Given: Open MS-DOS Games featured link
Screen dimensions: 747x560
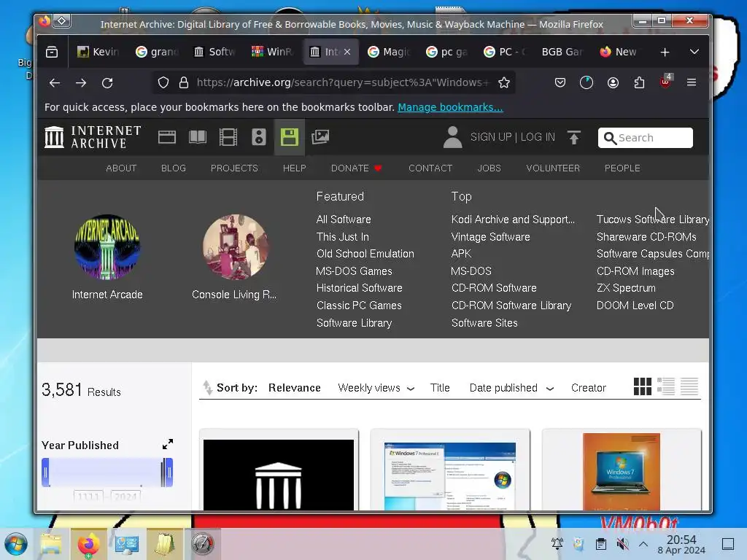Looking at the screenshot, I should pos(354,271).
